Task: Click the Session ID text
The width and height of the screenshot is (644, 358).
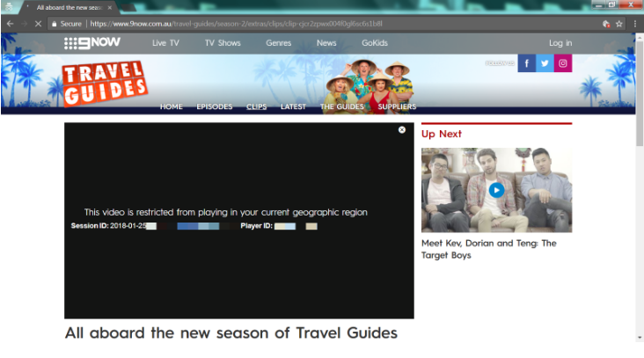Action: tap(108, 226)
